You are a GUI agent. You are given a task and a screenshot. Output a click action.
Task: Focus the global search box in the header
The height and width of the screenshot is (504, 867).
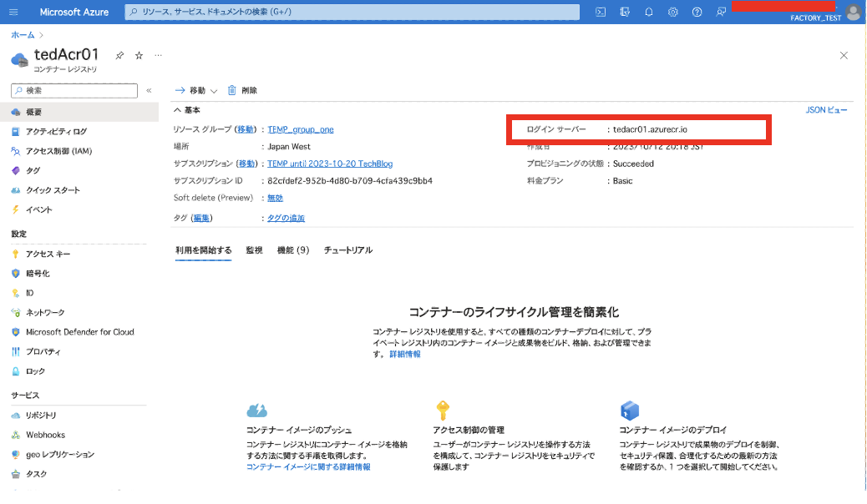click(352, 12)
